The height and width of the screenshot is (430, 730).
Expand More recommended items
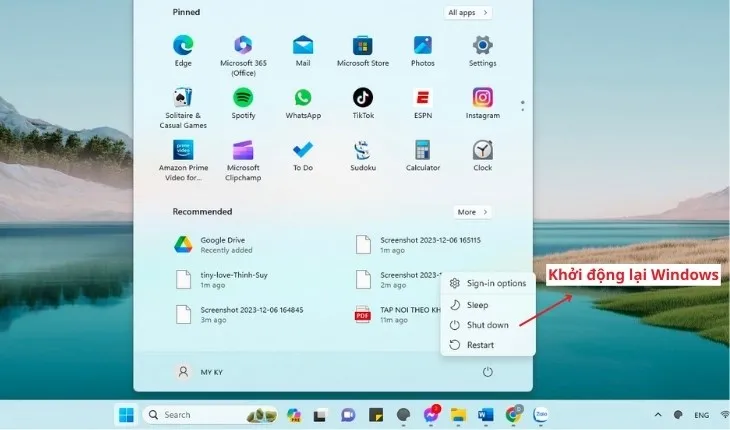point(471,212)
